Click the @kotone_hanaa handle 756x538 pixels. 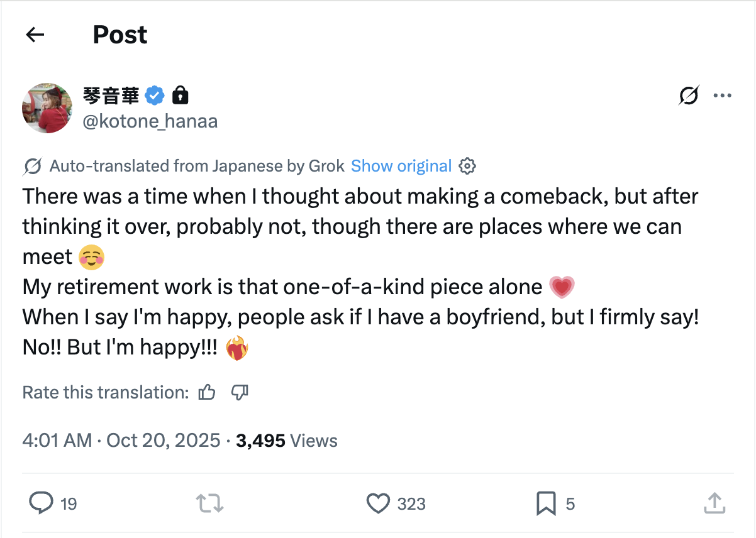pos(150,121)
